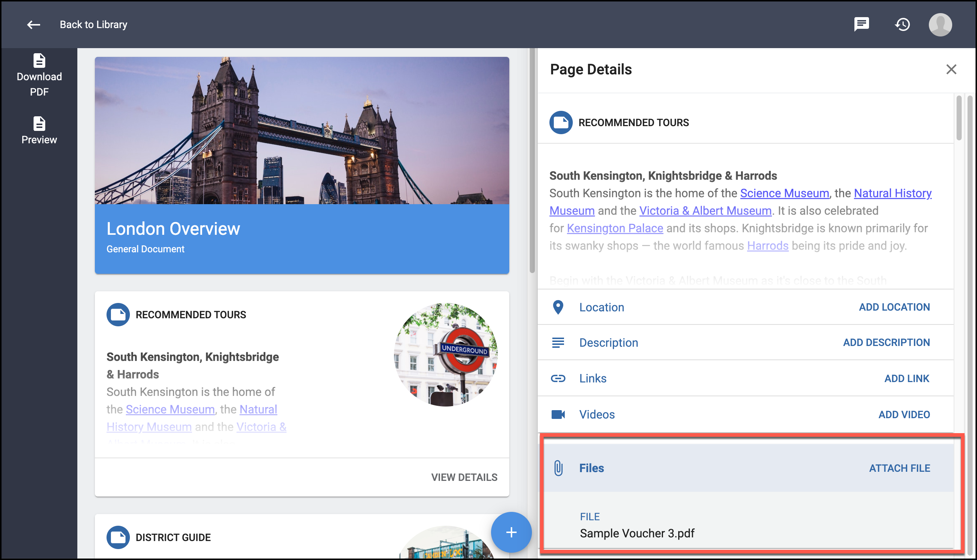Click the Links chain icon
Viewport: 977px width, 560px height.
pyautogui.click(x=557, y=378)
